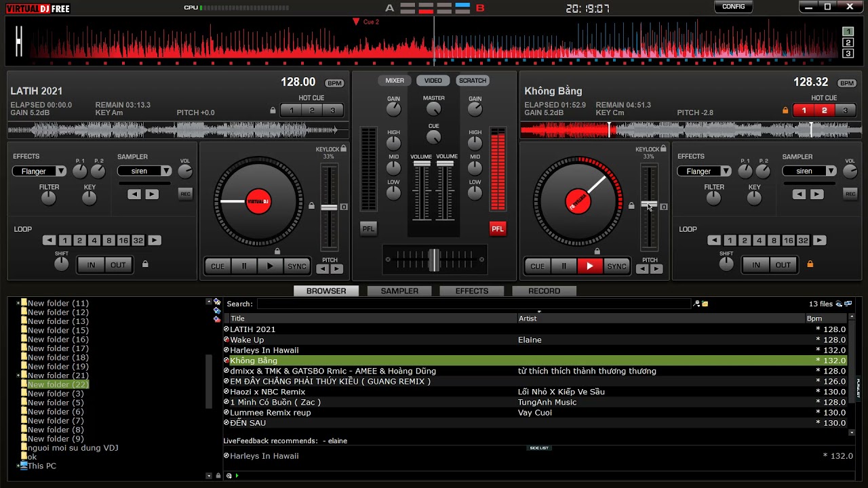The width and height of the screenshot is (868, 488).
Task: Click the left deck turntable platter
Action: point(258,201)
